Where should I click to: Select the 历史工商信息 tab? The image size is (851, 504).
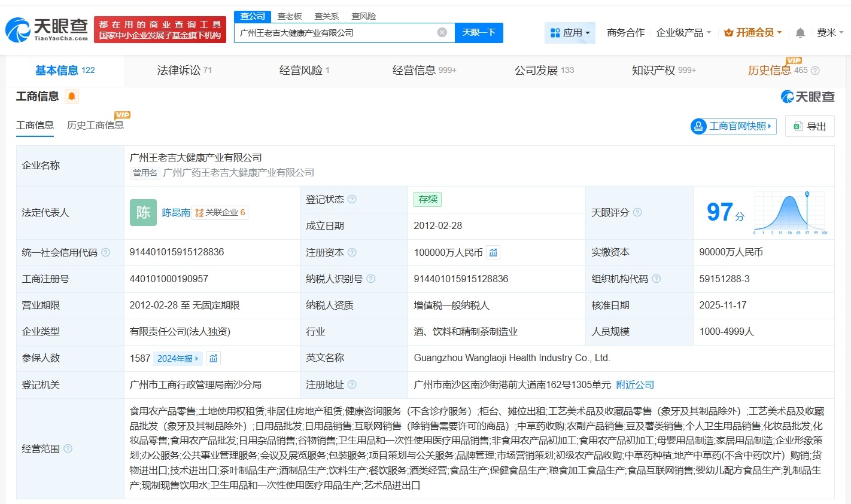(x=96, y=126)
